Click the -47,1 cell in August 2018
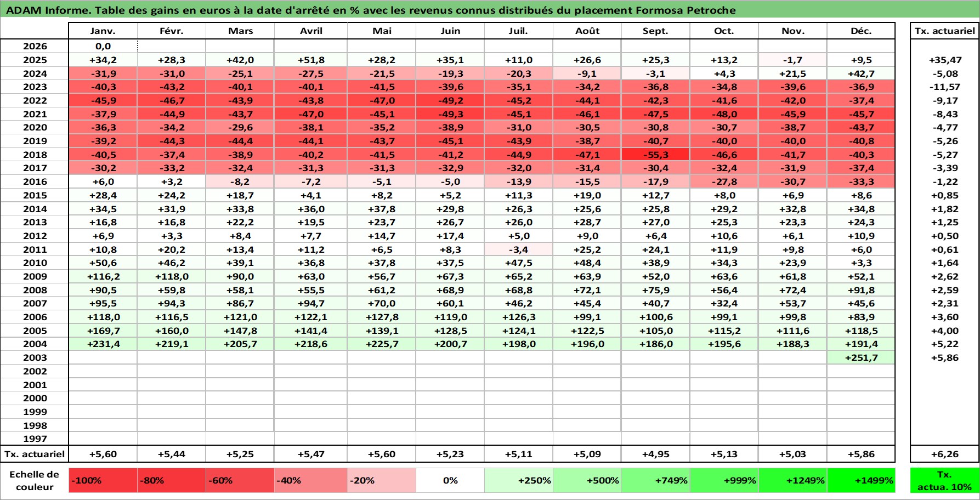Image resolution: width=980 pixels, height=500 pixels. [x=587, y=155]
